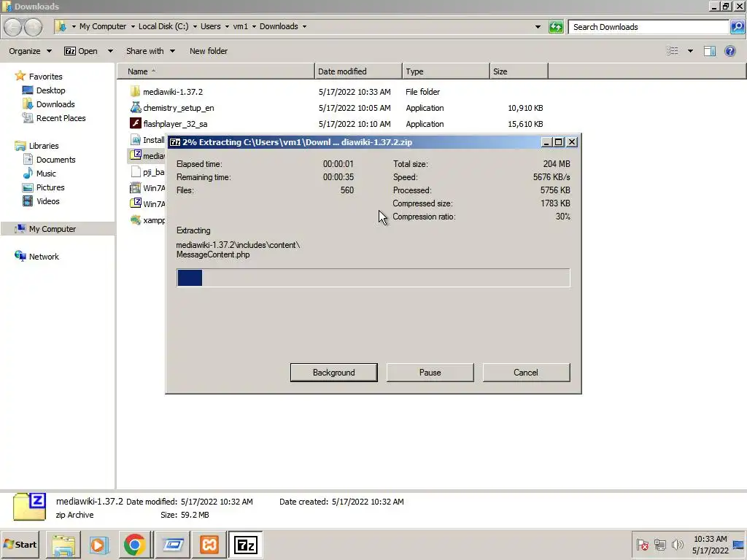
Task: Click the mediawiki-1.37.2 folder icon
Action: pyautogui.click(x=135, y=91)
